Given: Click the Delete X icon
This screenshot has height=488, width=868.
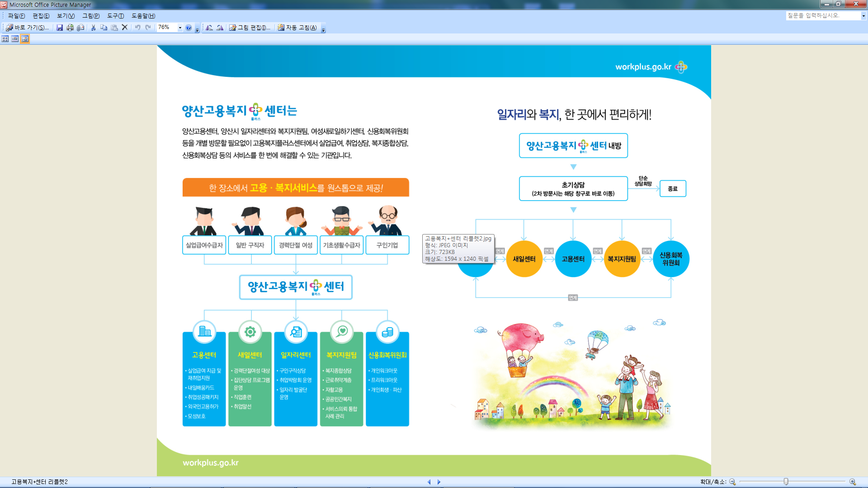Looking at the screenshot, I should (x=125, y=28).
